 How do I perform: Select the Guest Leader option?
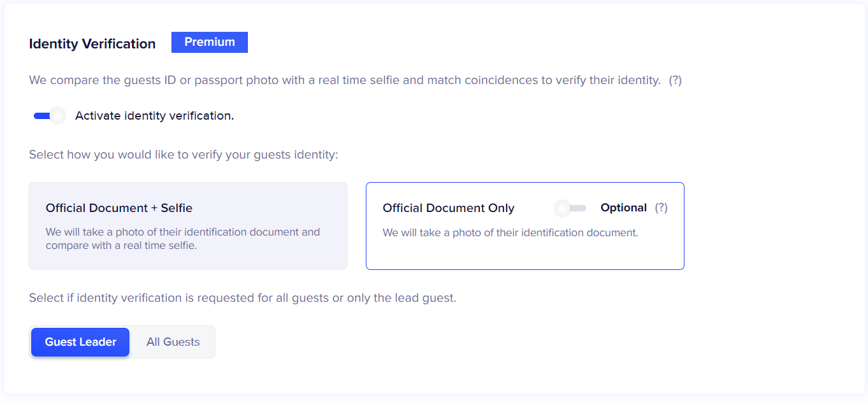tap(80, 342)
